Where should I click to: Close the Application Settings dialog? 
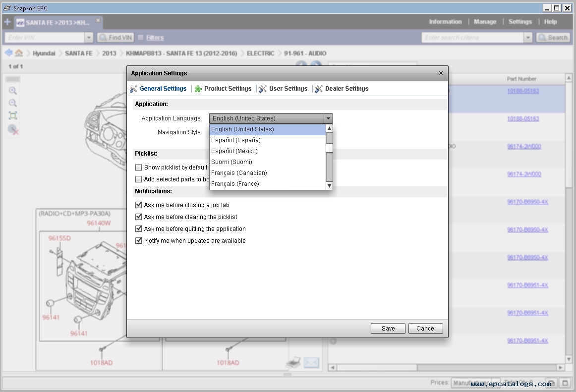(441, 73)
